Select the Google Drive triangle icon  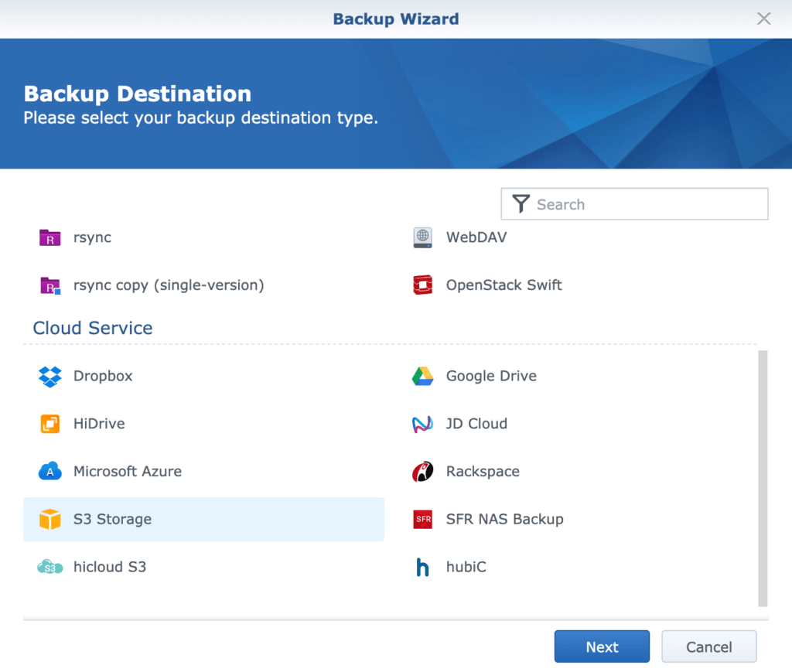click(x=422, y=377)
